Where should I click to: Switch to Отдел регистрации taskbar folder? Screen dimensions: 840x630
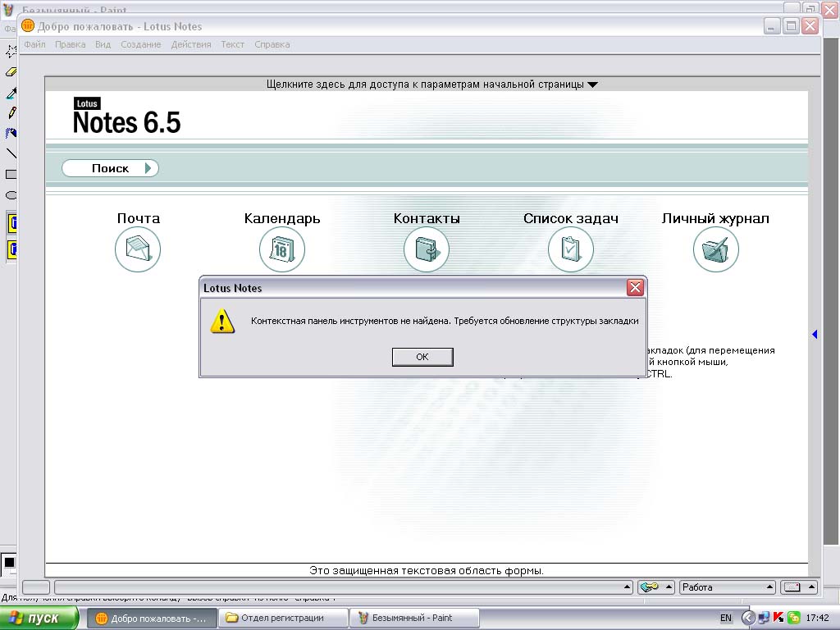283,618
